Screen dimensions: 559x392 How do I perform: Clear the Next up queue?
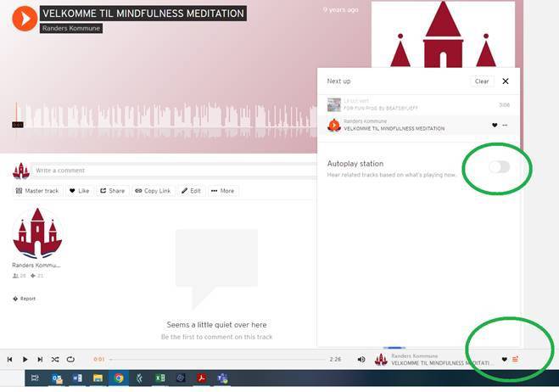click(481, 81)
